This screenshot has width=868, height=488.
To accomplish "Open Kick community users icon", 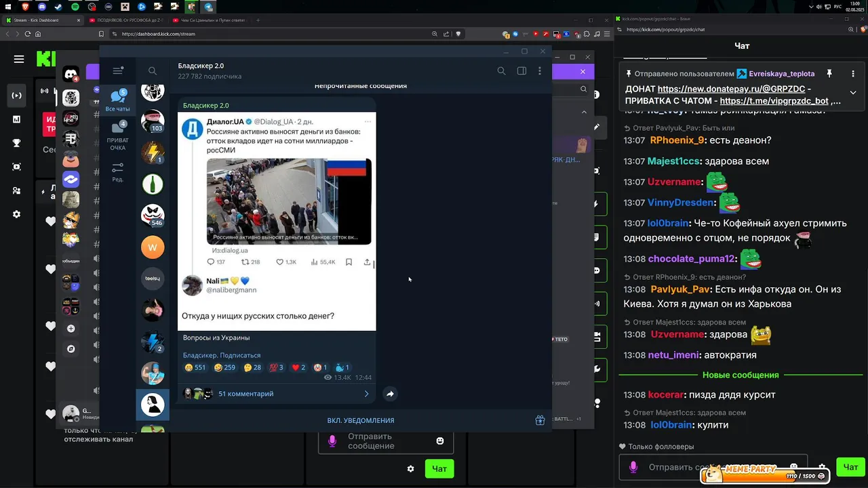I will point(17,190).
